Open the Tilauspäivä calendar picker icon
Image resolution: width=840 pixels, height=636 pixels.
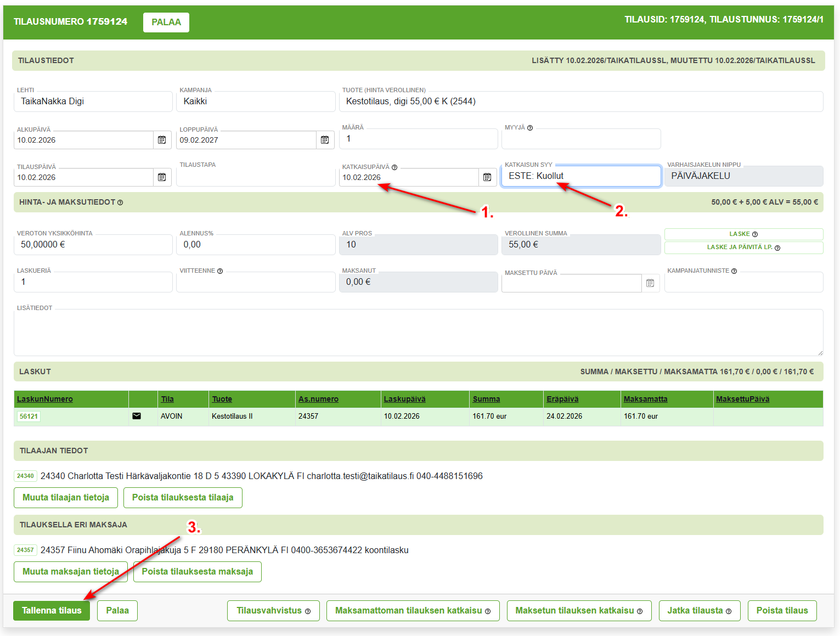(x=162, y=177)
